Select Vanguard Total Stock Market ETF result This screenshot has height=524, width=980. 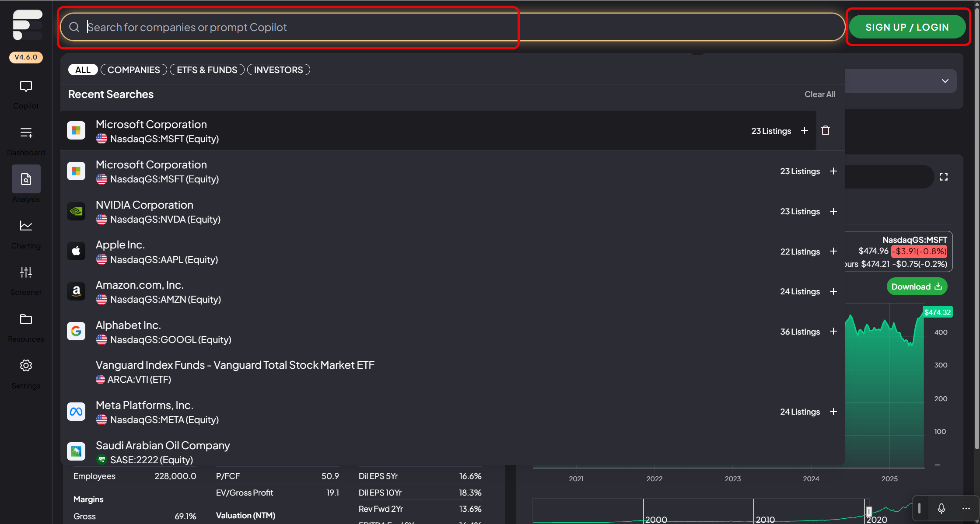453,372
